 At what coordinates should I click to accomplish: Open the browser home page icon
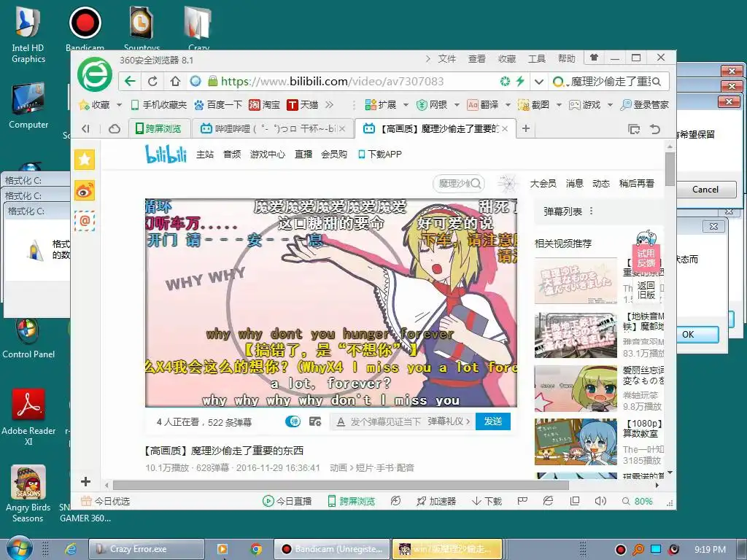pos(175,82)
